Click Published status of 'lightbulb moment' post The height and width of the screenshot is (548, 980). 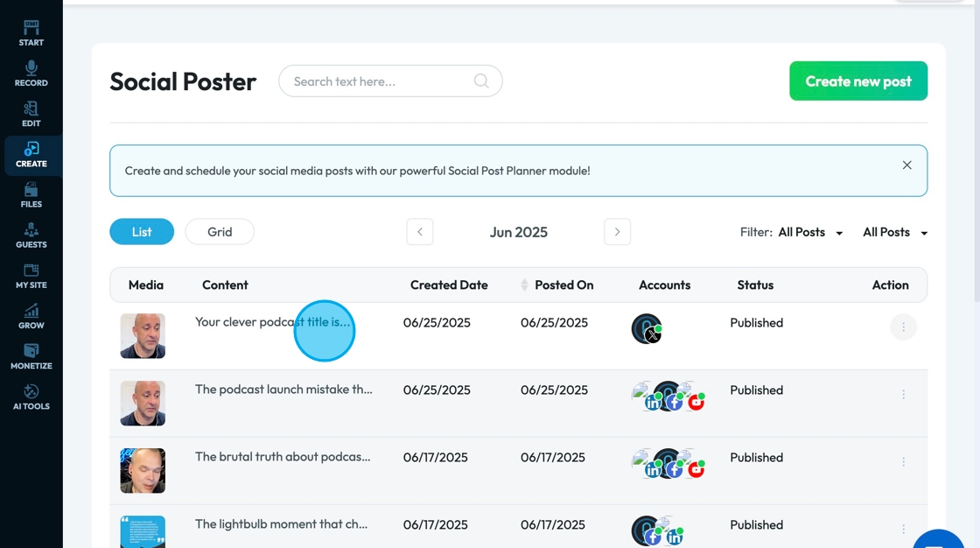[756, 525]
